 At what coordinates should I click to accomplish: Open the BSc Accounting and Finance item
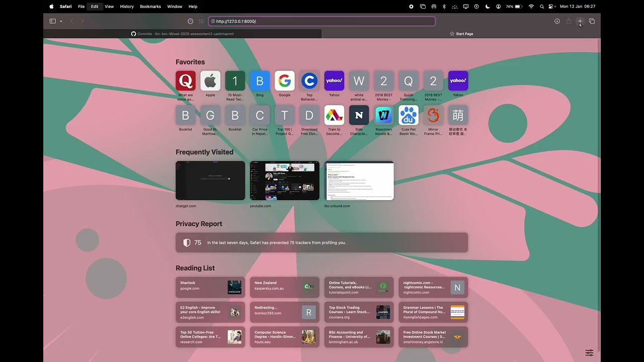[x=359, y=337]
